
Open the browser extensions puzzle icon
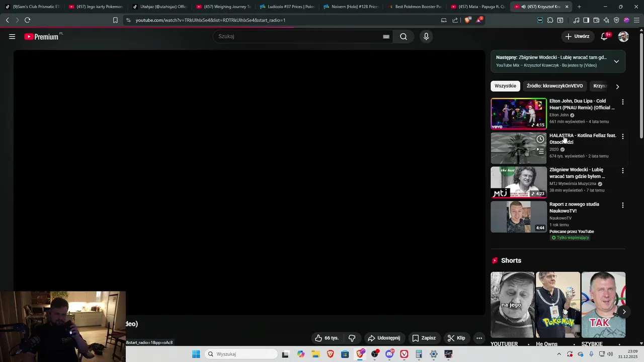(x=550, y=20)
